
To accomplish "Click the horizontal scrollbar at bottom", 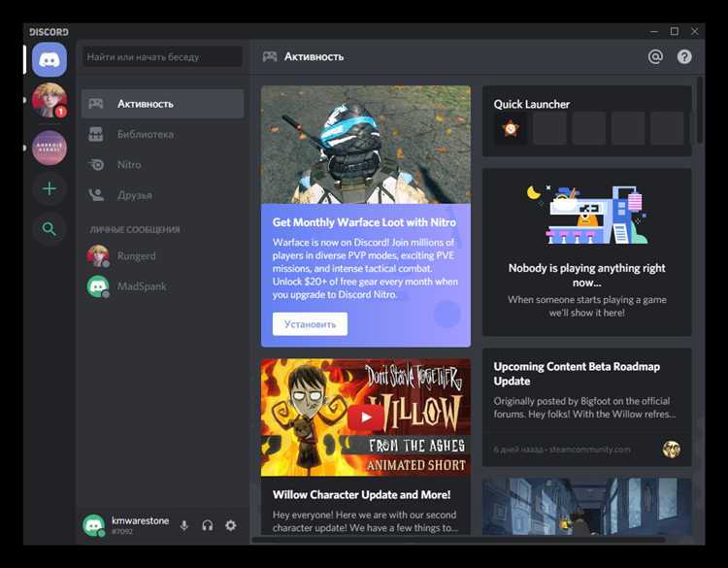I will click(x=459, y=540).
